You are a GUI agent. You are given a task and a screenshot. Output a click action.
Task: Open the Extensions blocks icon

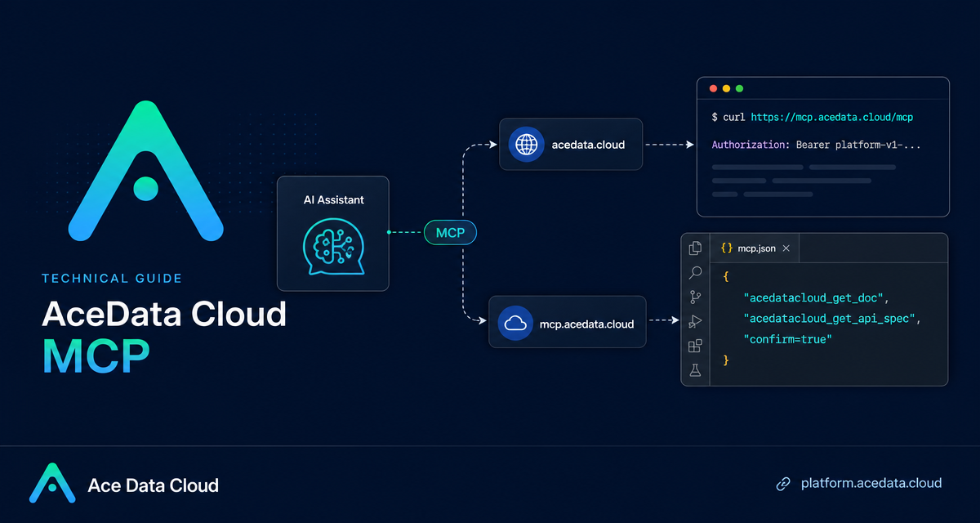pyautogui.click(x=696, y=346)
